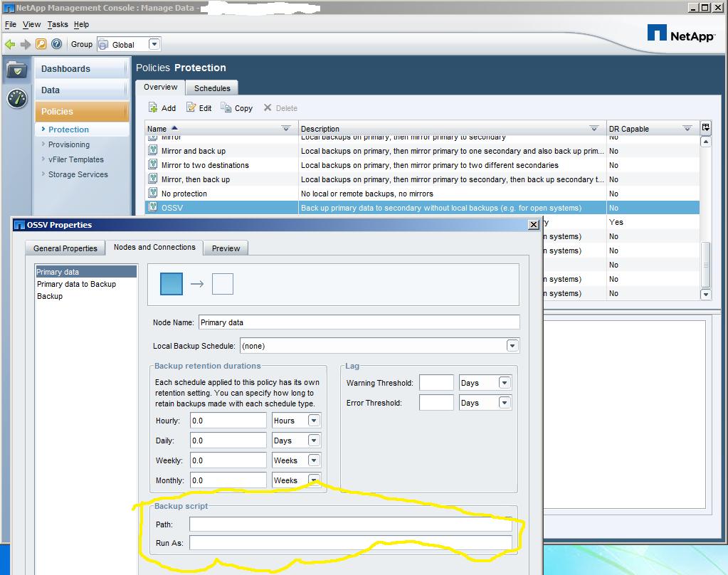This screenshot has height=575, width=728.
Task: Click the empty Backup node square
Action: point(223,284)
